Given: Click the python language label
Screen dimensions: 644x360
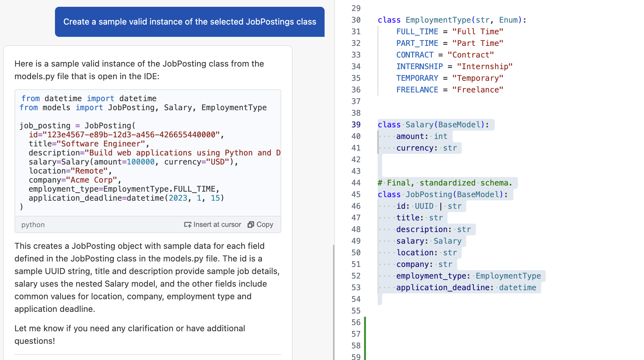Looking at the screenshot, I should tap(33, 225).
